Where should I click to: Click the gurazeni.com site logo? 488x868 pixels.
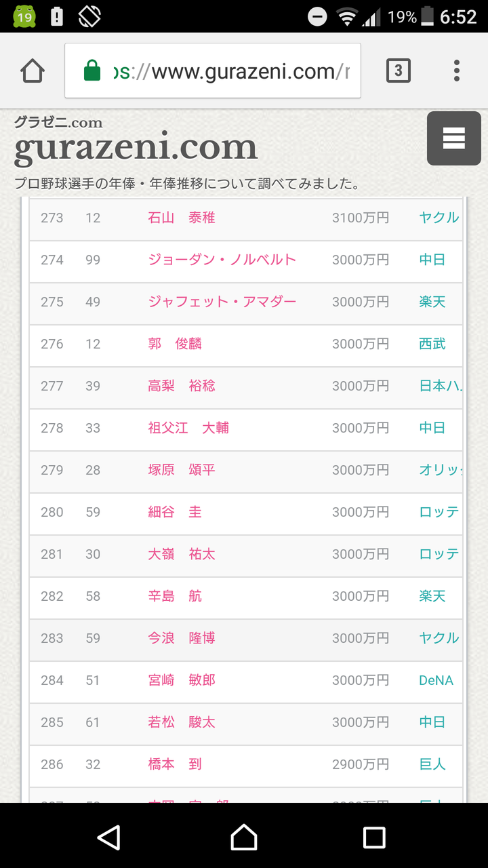[136, 147]
